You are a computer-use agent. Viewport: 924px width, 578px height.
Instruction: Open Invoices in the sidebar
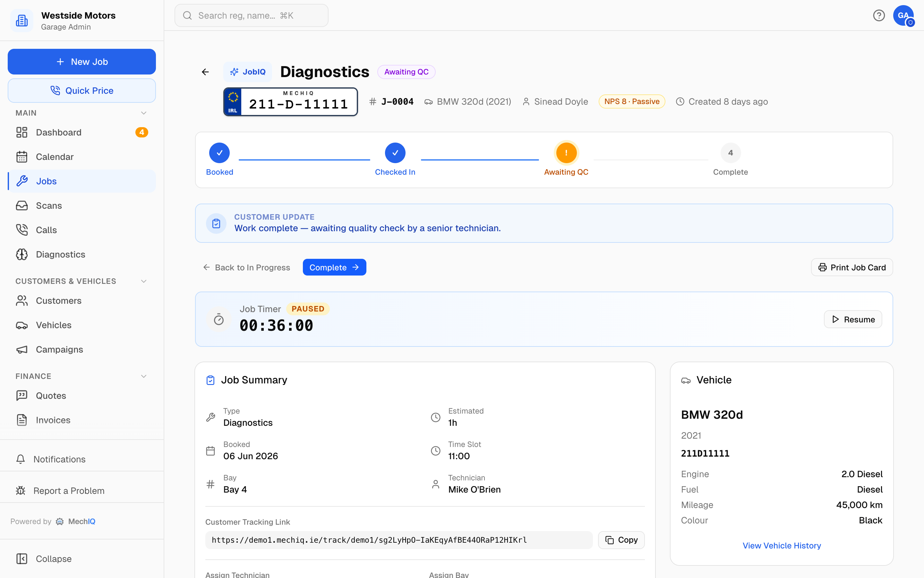click(x=82, y=420)
